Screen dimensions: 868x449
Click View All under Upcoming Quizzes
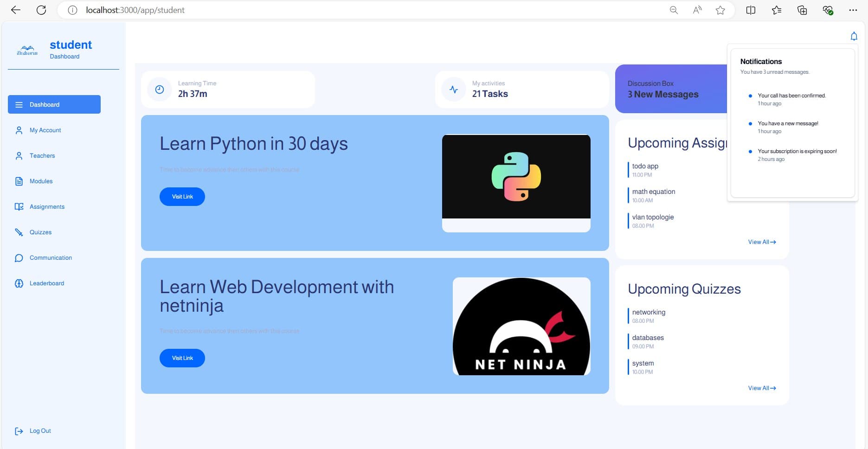[762, 388]
